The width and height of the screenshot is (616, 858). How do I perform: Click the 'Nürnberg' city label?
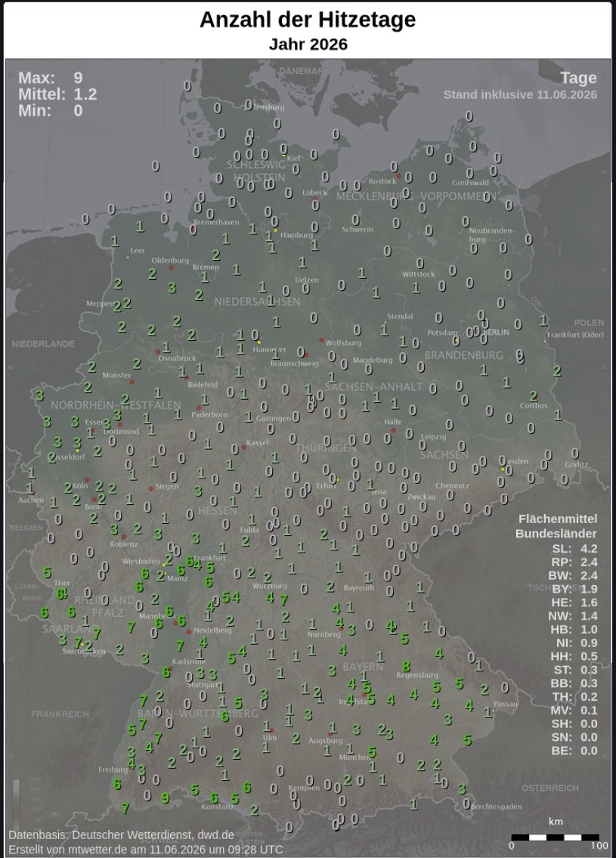click(323, 634)
